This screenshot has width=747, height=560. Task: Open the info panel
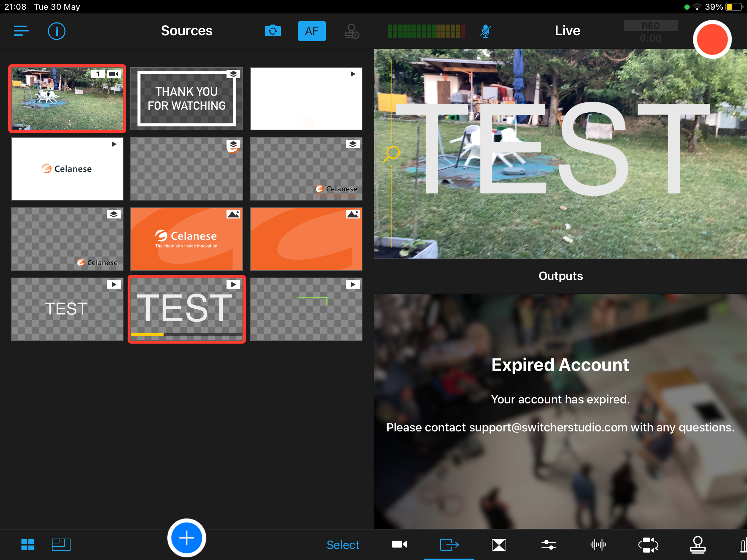(x=56, y=31)
